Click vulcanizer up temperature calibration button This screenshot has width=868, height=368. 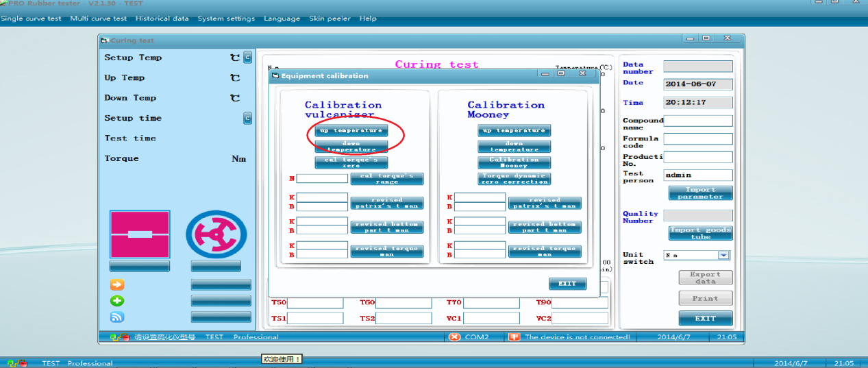(x=351, y=130)
